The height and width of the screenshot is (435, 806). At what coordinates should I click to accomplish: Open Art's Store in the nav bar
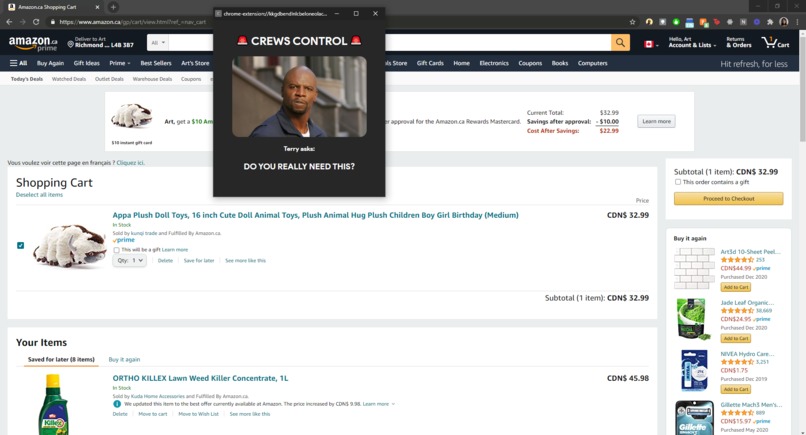tap(195, 63)
